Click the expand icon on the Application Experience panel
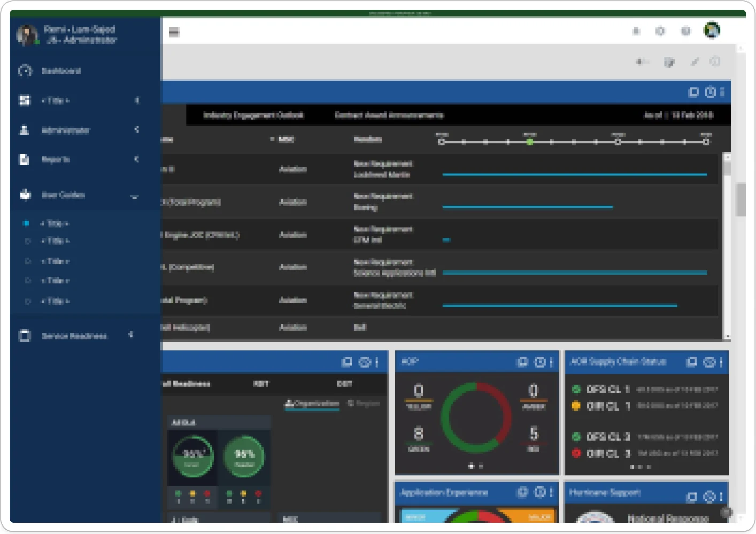Viewport: 756px width, 534px height. [522, 492]
